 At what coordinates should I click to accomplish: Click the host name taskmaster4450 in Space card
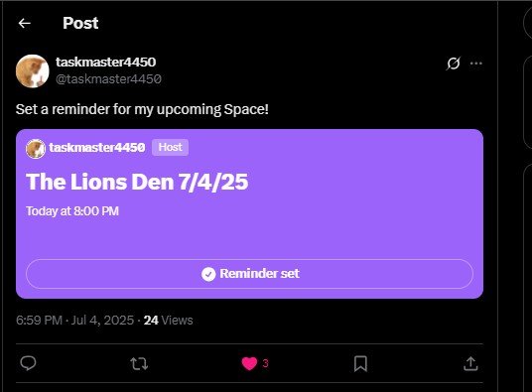coord(97,147)
